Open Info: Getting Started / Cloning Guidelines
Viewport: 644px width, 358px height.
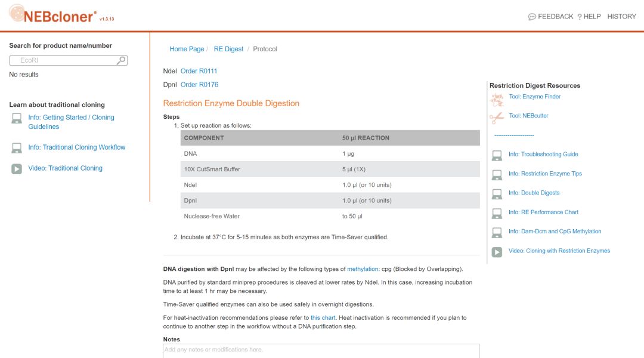point(71,122)
